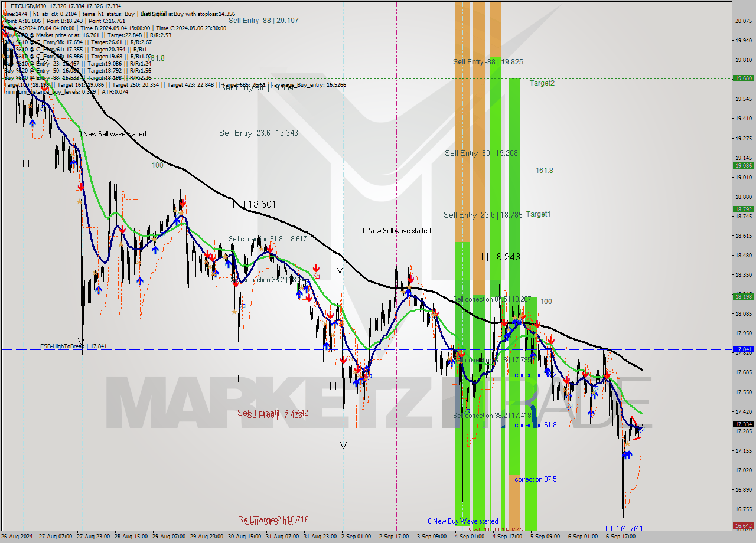
Task: Click the 19.410 price axis tick
Action: click(x=743, y=118)
